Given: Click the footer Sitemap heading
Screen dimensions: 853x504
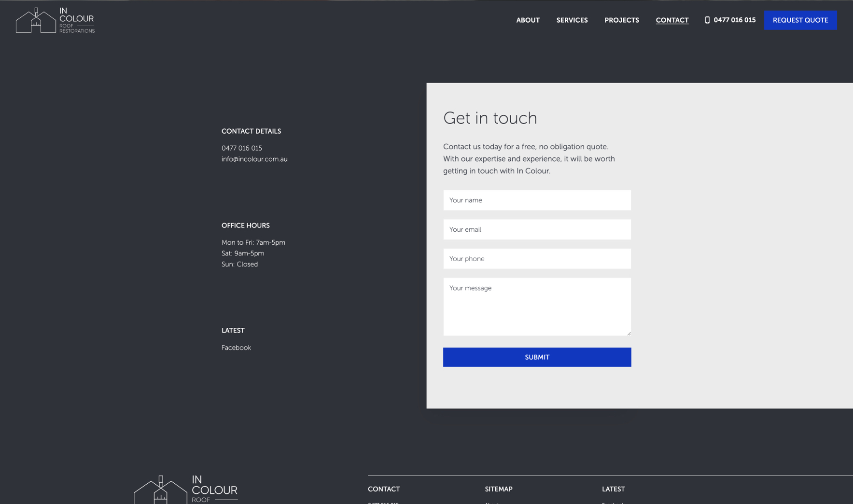Looking at the screenshot, I should click(x=498, y=489).
